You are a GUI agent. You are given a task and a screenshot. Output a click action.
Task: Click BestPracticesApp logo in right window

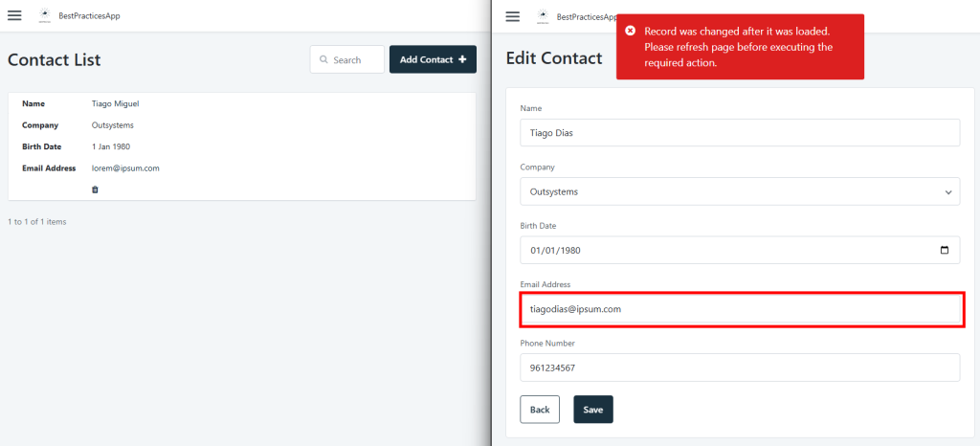tap(543, 15)
